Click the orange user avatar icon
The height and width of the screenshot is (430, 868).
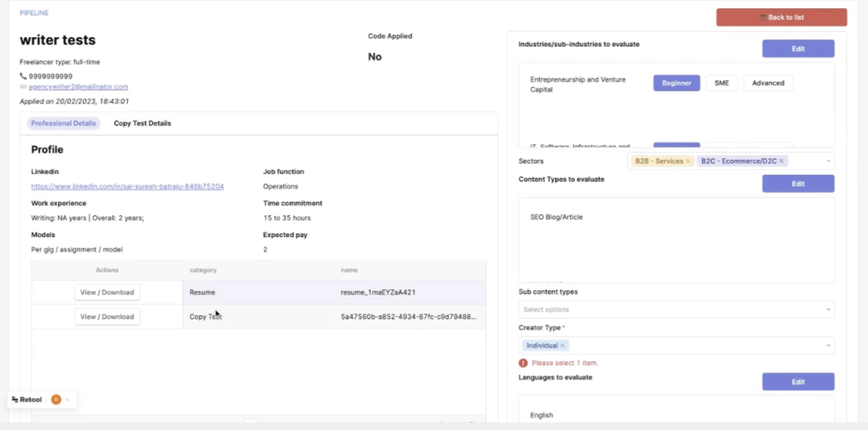pos(56,400)
